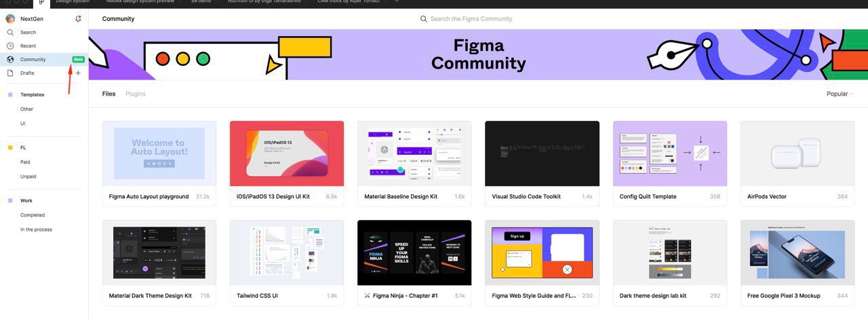This screenshot has height=319, width=868.
Task: Click the Work purple square icon
Action: [10, 201]
